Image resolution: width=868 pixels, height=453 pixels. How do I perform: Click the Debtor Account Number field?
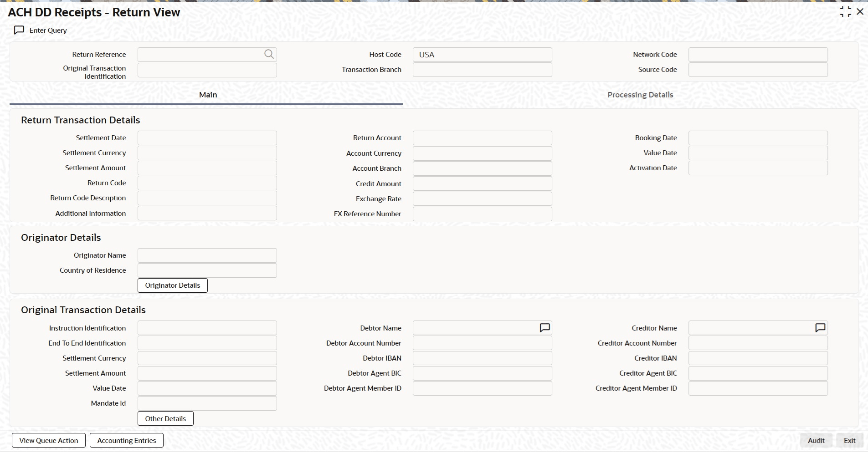[483, 343]
